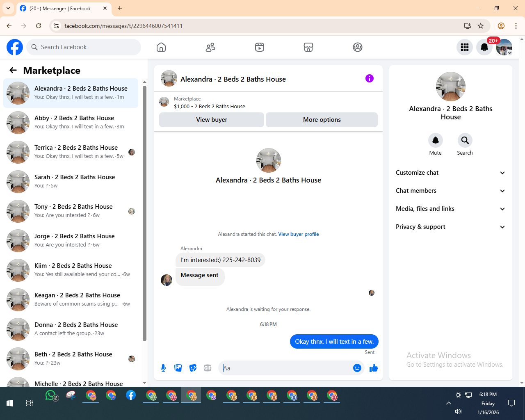Record a voice clip with the microphone icon
The image size is (525, 420).
pyautogui.click(x=163, y=368)
